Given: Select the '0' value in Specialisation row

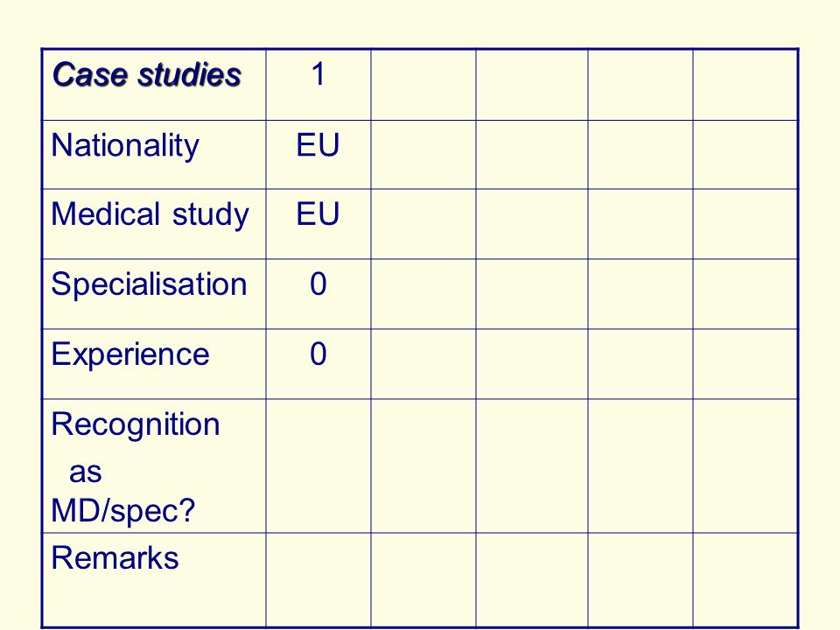Looking at the screenshot, I should [318, 283].
